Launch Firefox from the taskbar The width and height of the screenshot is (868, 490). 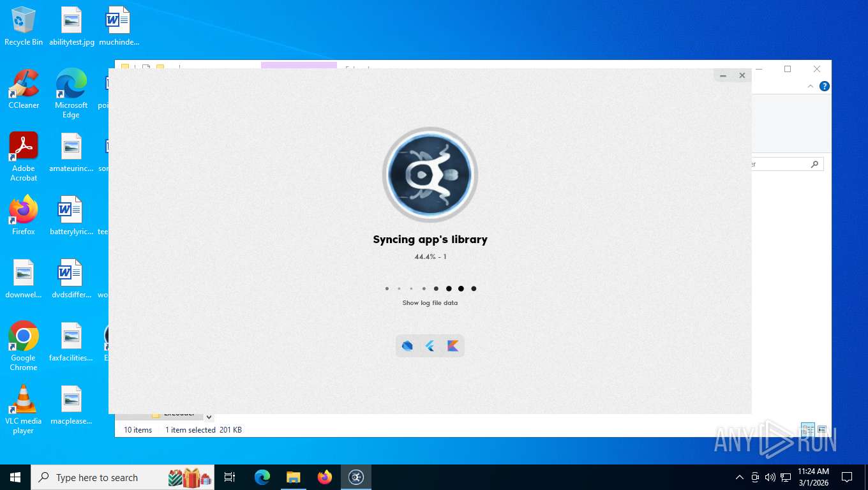pos(325,477)
